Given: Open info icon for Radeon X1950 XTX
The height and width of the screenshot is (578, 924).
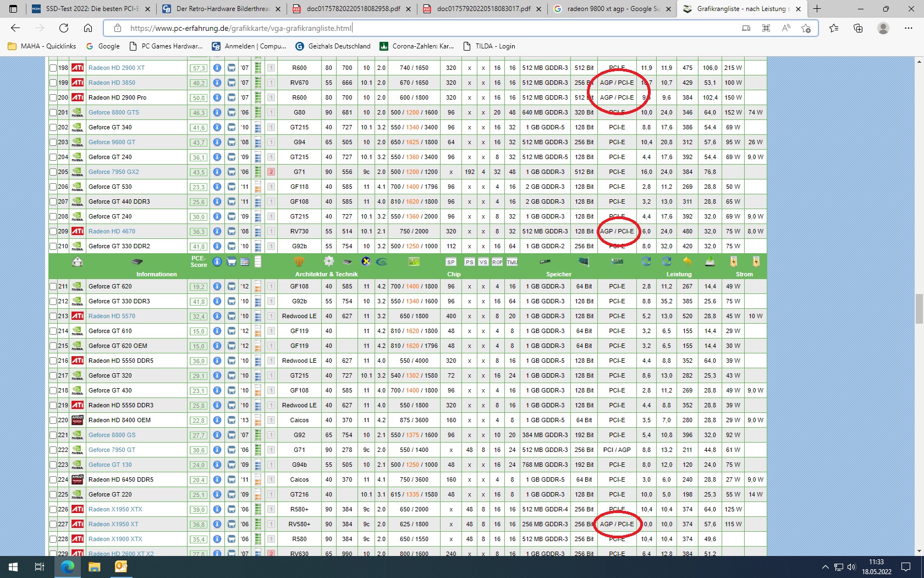Looking at the screenshot, I should pos(217,509).
